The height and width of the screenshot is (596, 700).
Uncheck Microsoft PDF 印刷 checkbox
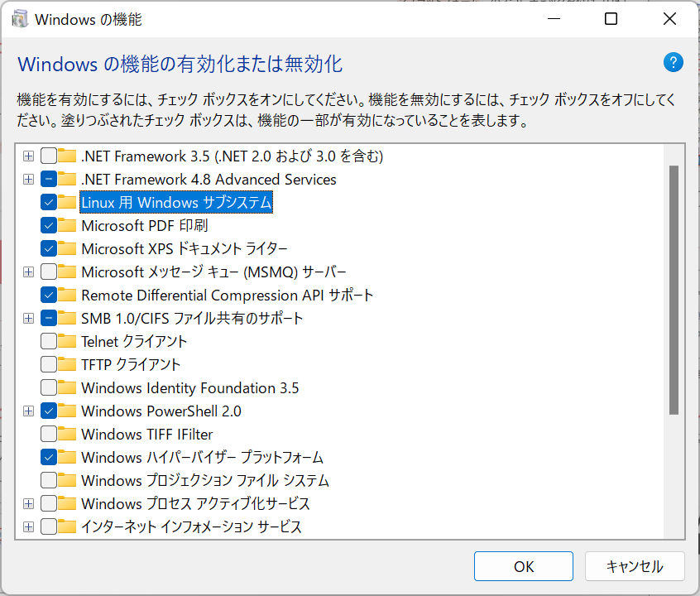[48, 225]
